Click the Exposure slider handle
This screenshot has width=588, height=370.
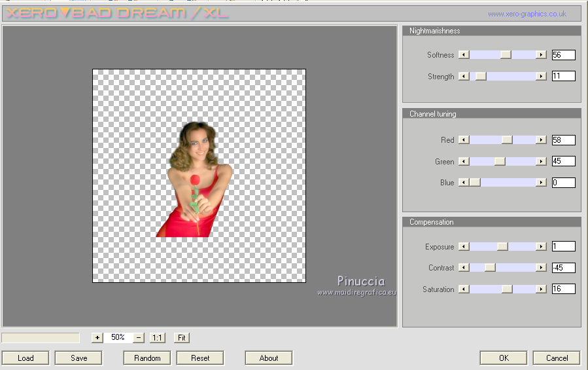[x=502, y=246]
